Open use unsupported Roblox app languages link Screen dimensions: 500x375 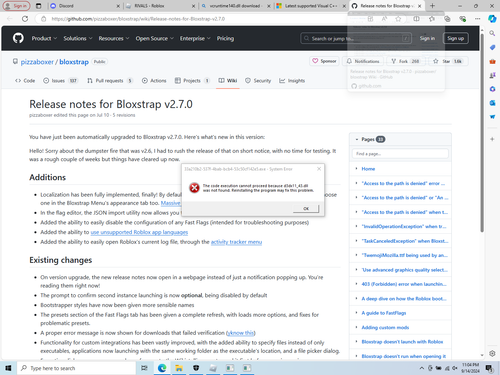point(139,232)
